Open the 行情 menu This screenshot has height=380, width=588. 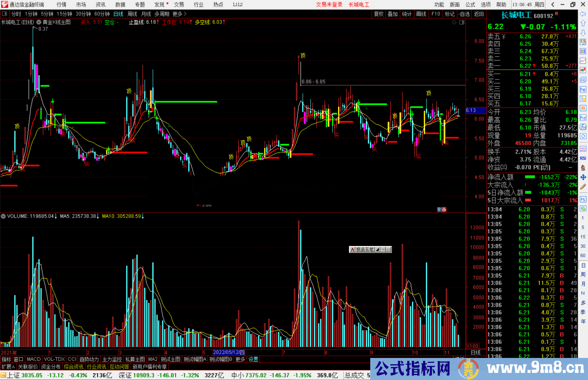coord(62,5)
